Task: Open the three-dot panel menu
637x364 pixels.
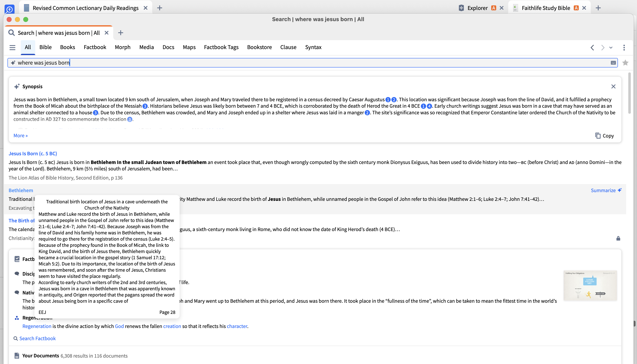Action: tap(624, 47)
